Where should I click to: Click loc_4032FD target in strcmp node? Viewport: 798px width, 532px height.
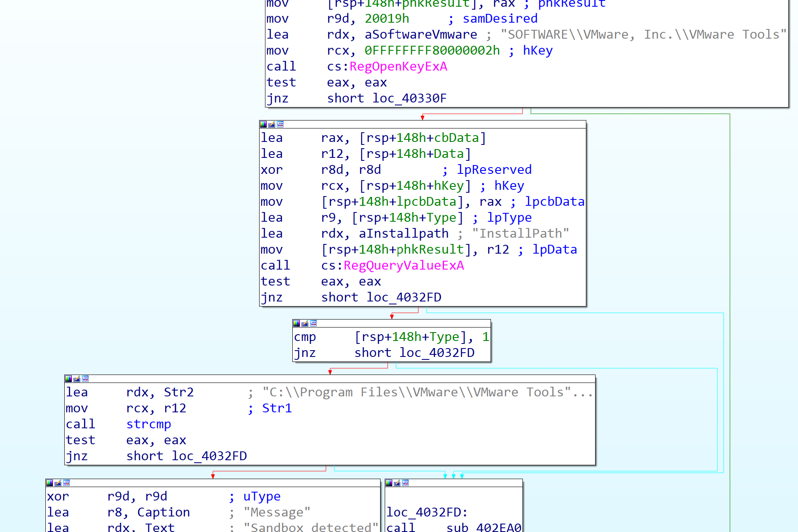209,456
